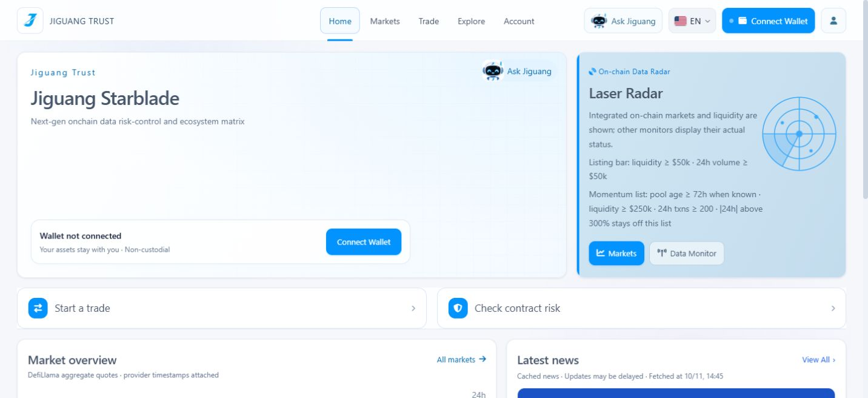The width and height of the screenshot is (868, 398).
Task: Click the radar graphic illustration
Action: pyautogui.click(x=799, y=133)
